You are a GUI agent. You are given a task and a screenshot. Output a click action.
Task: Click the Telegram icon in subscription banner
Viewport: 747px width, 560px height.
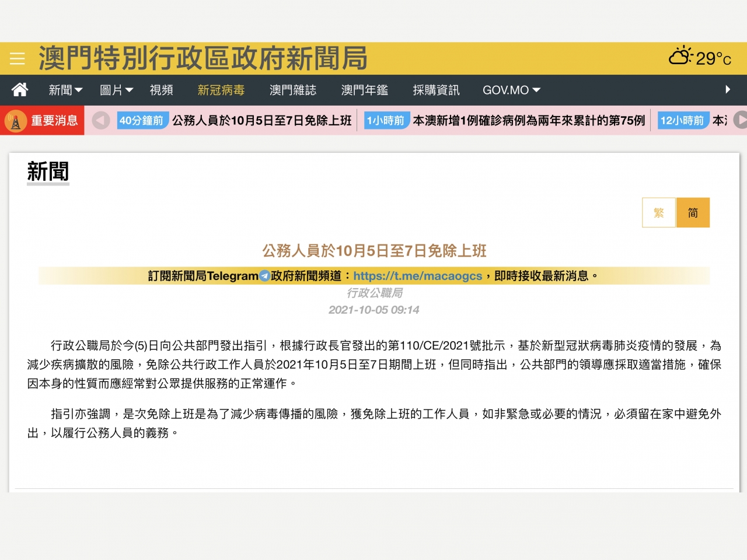[x=264, y=276]
